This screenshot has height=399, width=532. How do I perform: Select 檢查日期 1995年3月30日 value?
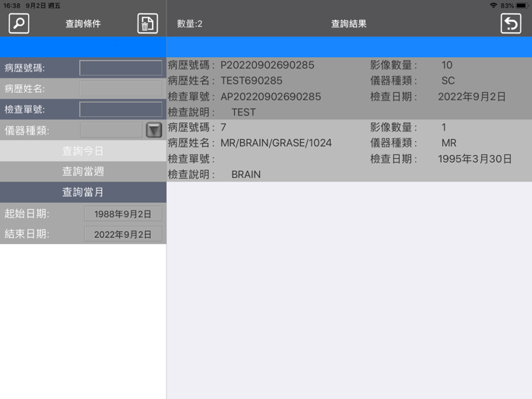click(475, 159)
